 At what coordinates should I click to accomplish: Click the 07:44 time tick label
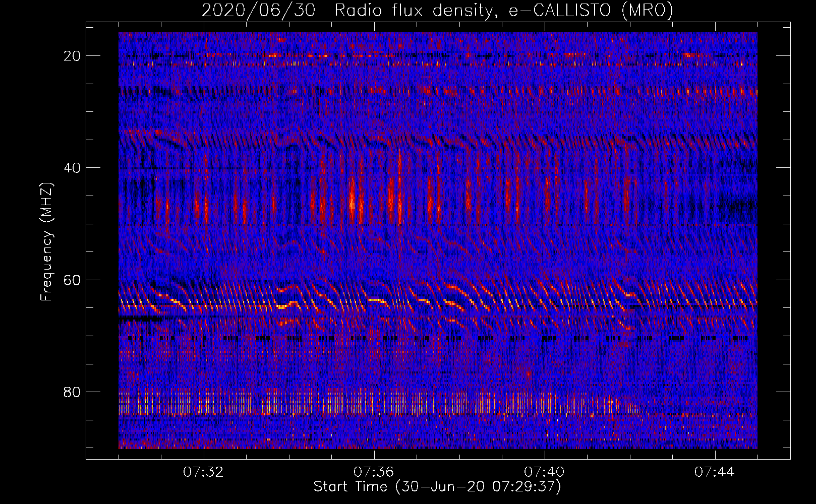pos(715,472)
